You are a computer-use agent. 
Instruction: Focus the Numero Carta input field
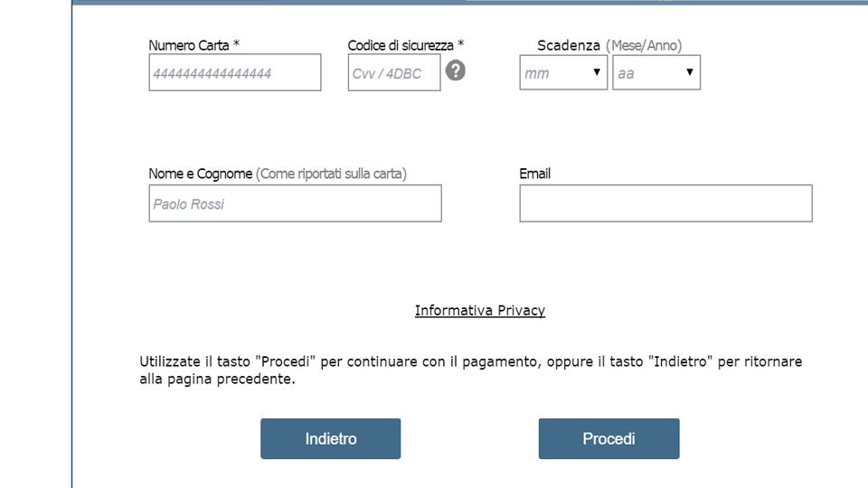(235, 72)
